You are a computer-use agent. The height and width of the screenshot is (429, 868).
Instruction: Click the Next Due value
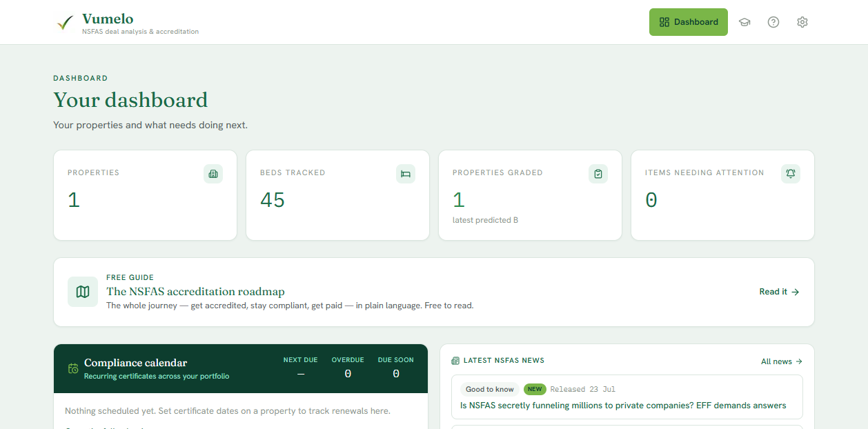pos(300,374)
